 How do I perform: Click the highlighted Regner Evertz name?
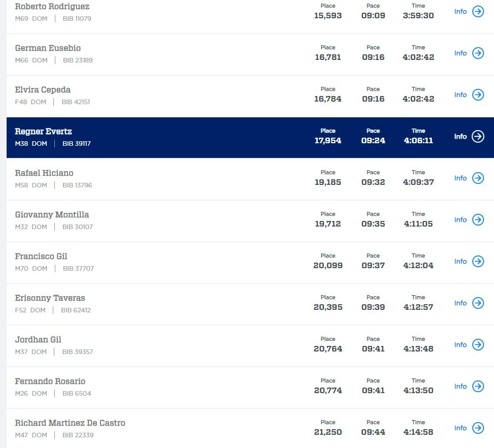[x=43, y=132]
